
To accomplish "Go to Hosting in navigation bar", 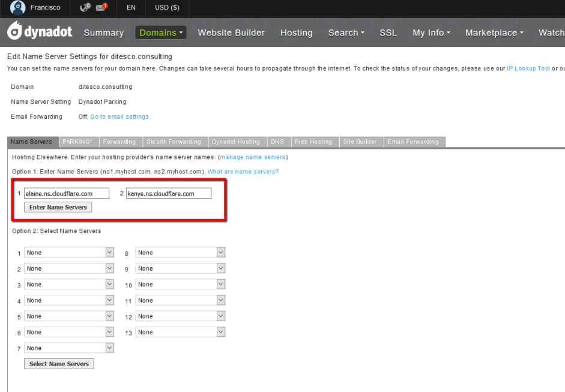I will pos(297,33).
